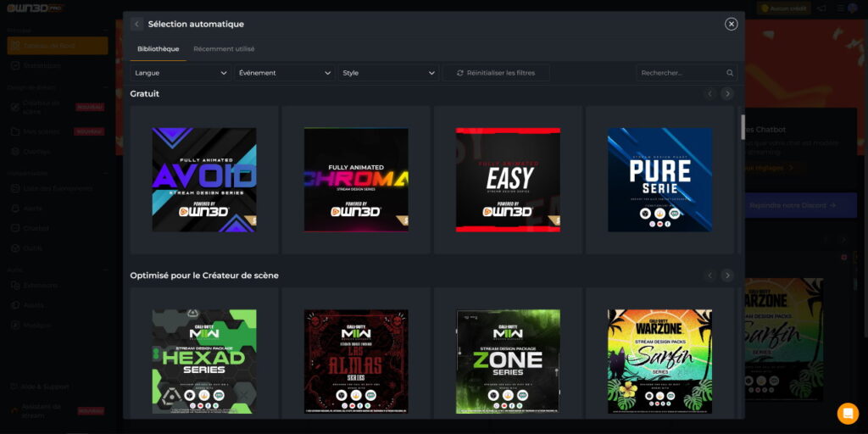The width and height of the screenshot is (868, 434).
Task: Open the orange support chat widget
Action: (x=848, y=414)
